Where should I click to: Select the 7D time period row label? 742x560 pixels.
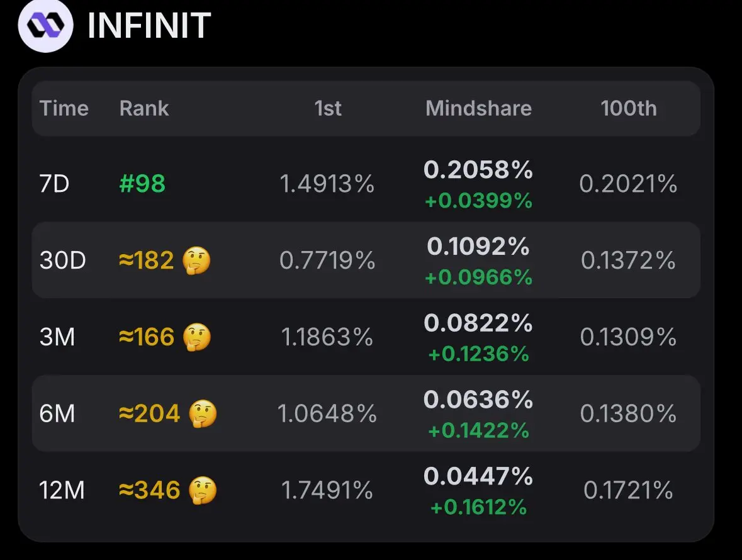pos(54,184)
